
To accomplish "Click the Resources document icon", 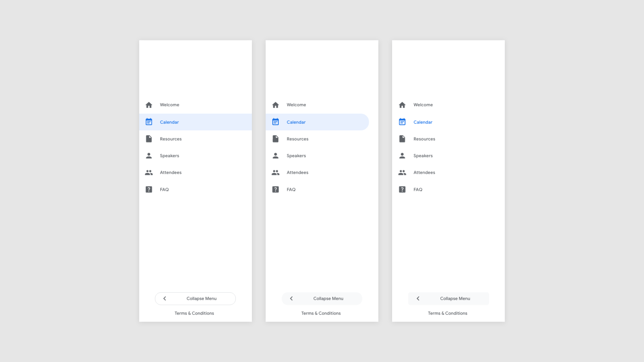I will [x=149, y=139].
